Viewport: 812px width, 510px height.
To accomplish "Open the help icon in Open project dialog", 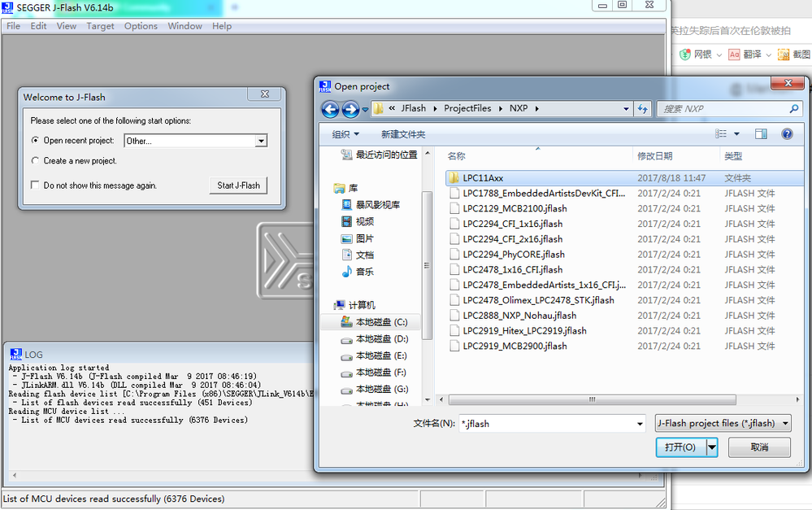I will (787, 134).
